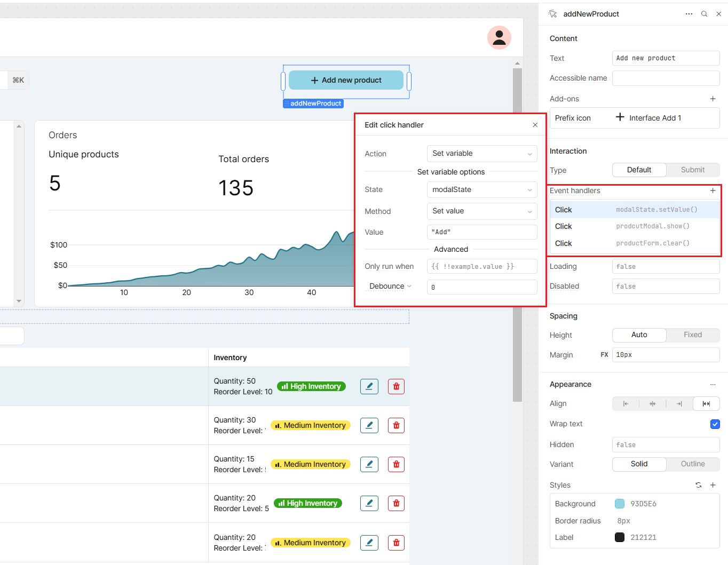Edit the Quantity 30 inventory row
The width and height of the screenshot is (728, 565).
[x=369, y=425]
